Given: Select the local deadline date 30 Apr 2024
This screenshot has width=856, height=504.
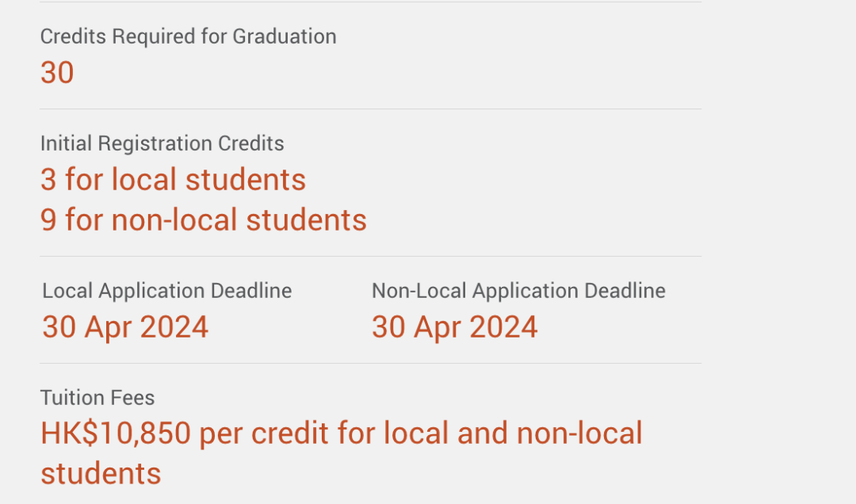Looking at the screenshot, I should pos(125,327).
